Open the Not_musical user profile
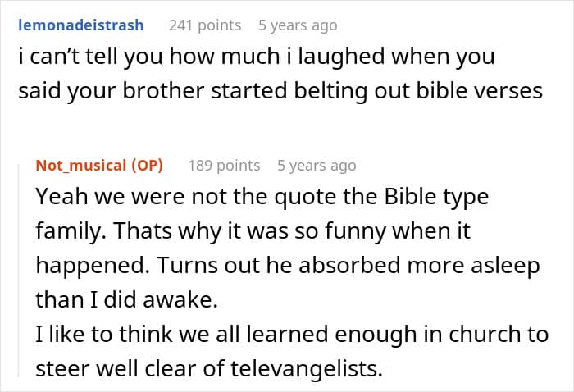Image resolution: width=574 pixels, height=392 pixels. tap(81, 166)
